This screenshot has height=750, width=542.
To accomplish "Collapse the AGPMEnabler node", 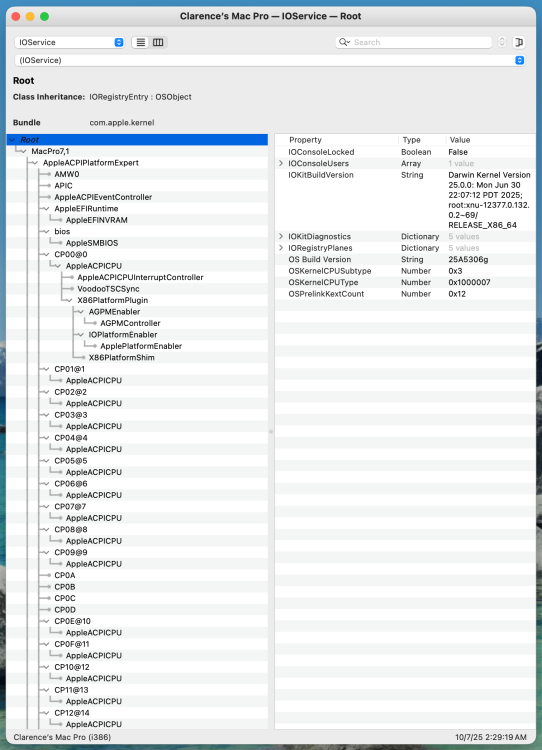I will [81, 312].
